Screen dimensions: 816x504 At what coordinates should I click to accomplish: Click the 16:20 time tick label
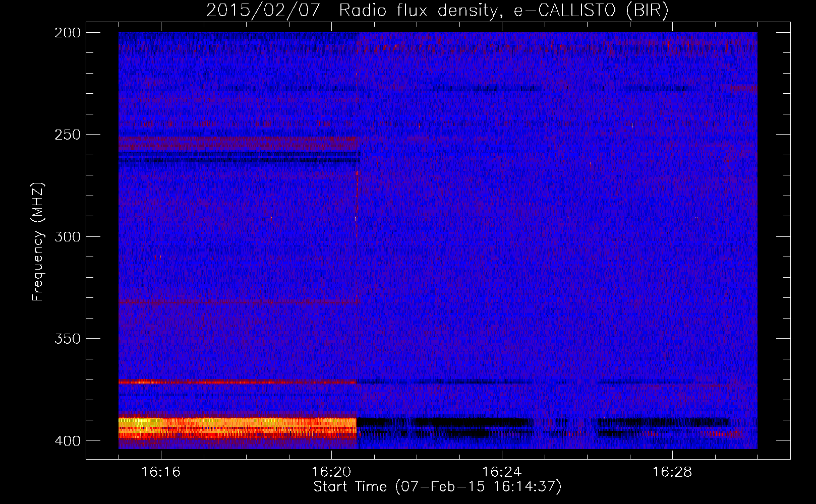(x=331, y=472)
